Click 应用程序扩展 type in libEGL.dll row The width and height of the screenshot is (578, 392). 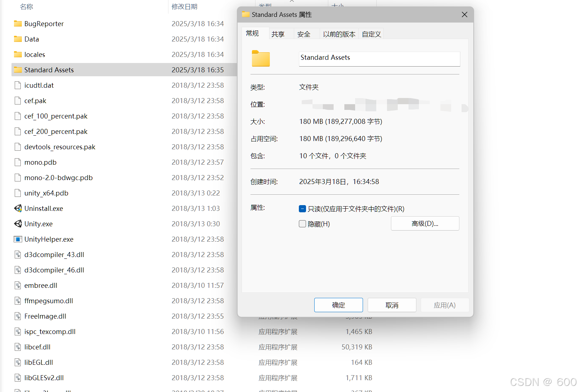click(278, 362)
